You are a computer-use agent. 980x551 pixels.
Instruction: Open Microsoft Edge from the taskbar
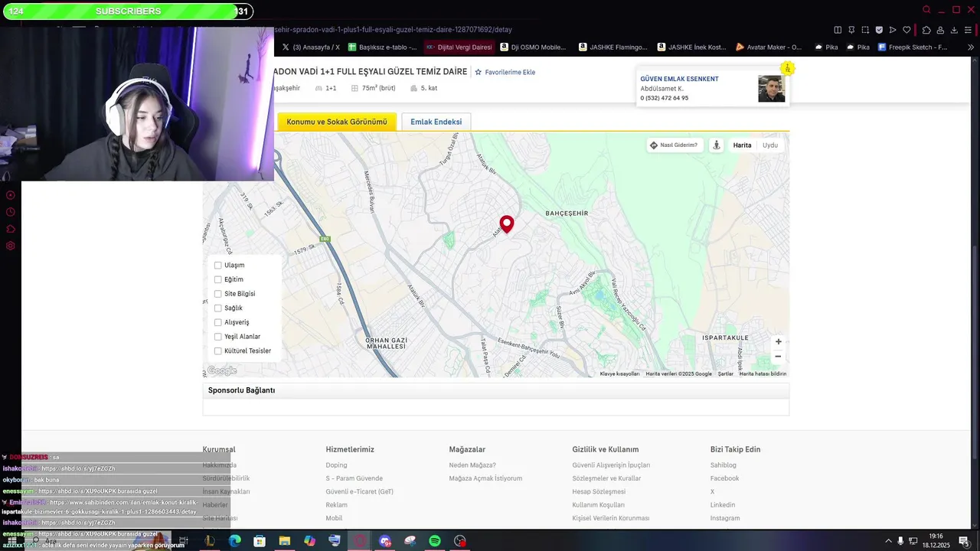[234, 541]
